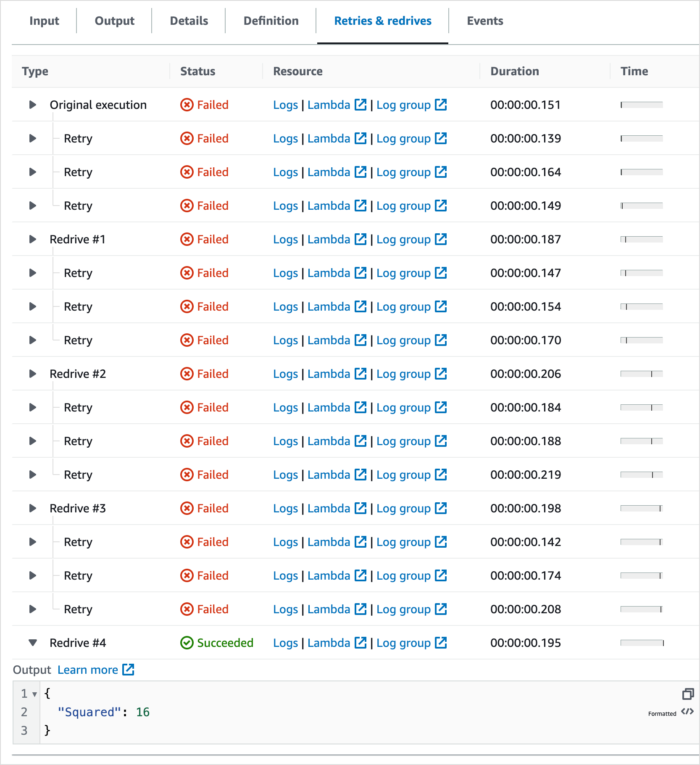Expand the Original execution row
Image resolution: width=700 pixels, height=765 pixels.
[32, 105]
